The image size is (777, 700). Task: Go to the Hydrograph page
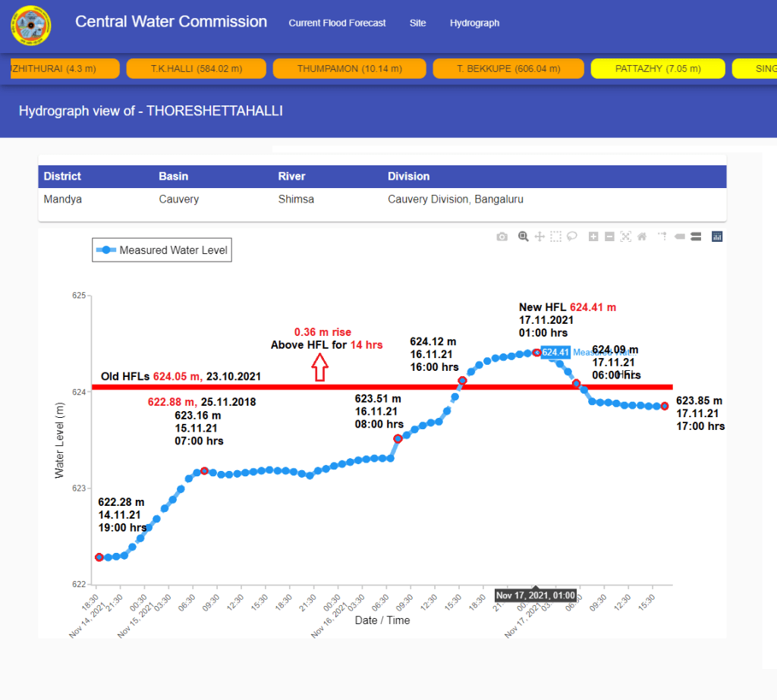pyautogui.click(x=474, y=24)
